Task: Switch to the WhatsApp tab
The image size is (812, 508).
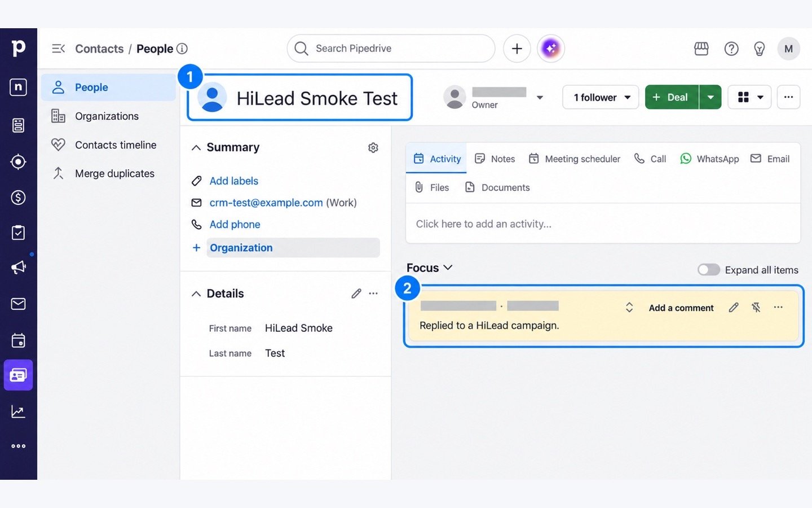Action: tap(709, 159)
